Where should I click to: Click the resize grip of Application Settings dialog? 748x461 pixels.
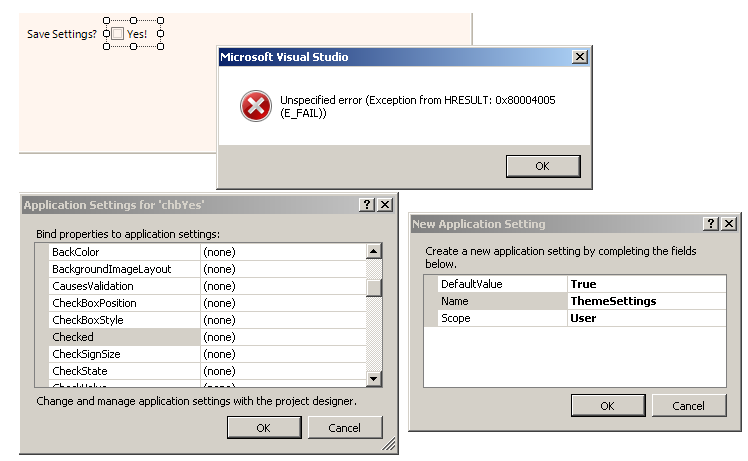pyautogui.click(x=389, y=444)
